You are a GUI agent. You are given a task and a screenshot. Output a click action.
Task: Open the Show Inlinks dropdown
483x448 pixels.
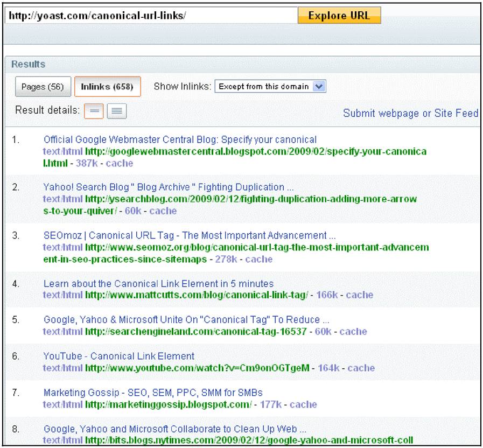[270, 87]
